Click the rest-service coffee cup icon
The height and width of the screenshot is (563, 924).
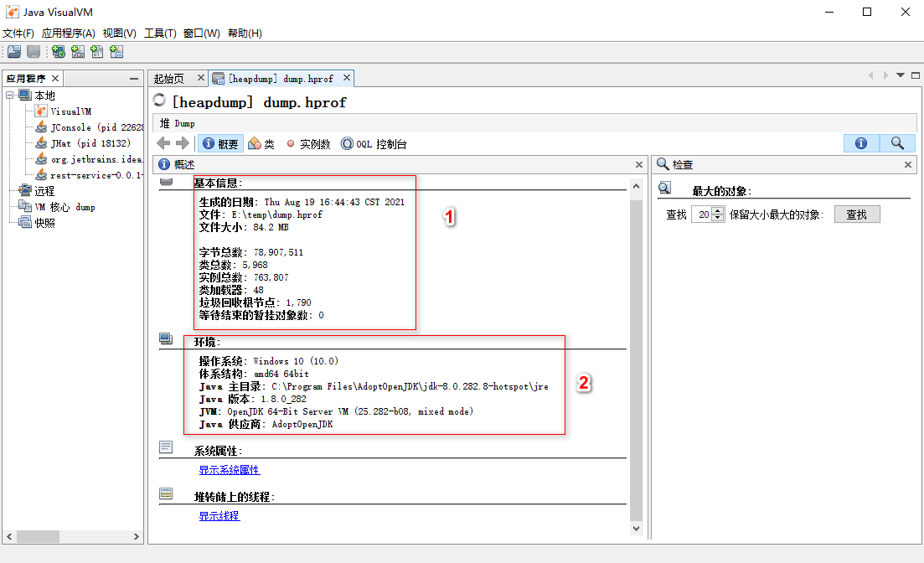[41, 174]
